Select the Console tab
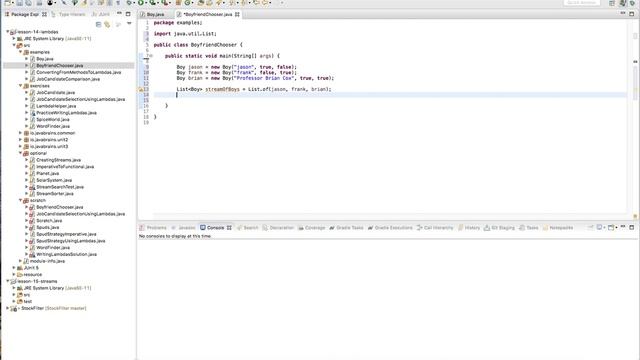The width and height of the screenshot is (640, 360). coord(215,228)
